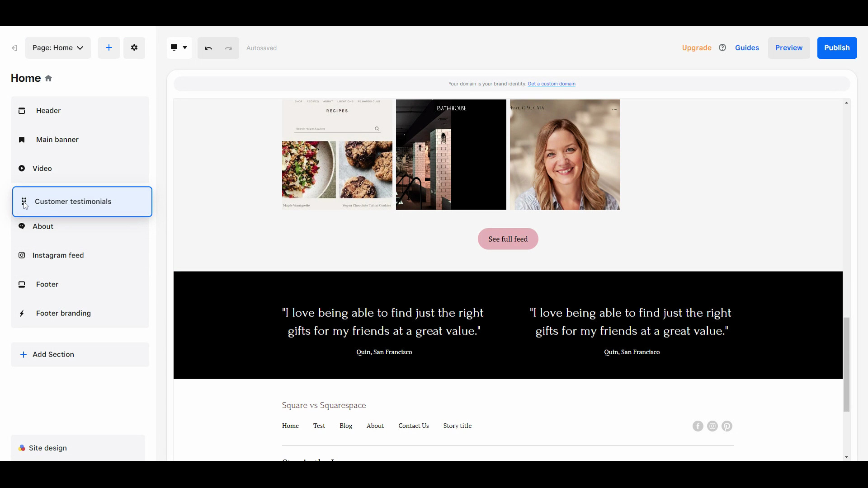The width and height of the screenshot is (868, 488).
Task: Click the Bathhouse feed thumbnail
Action: coord(451,155)
